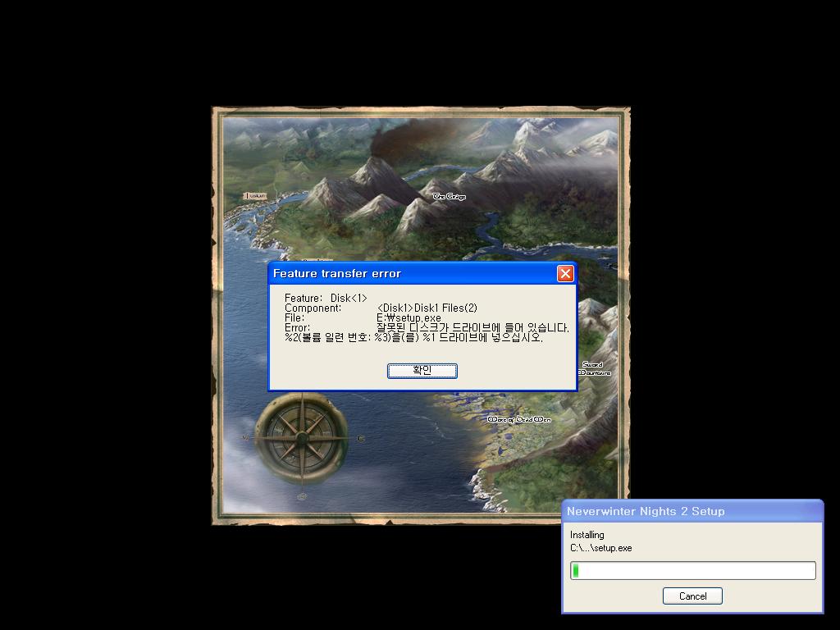Click the "C:\...\setup.exe" installing path text
The width and height of the screenshot is (840, 630).
(601, 548)
